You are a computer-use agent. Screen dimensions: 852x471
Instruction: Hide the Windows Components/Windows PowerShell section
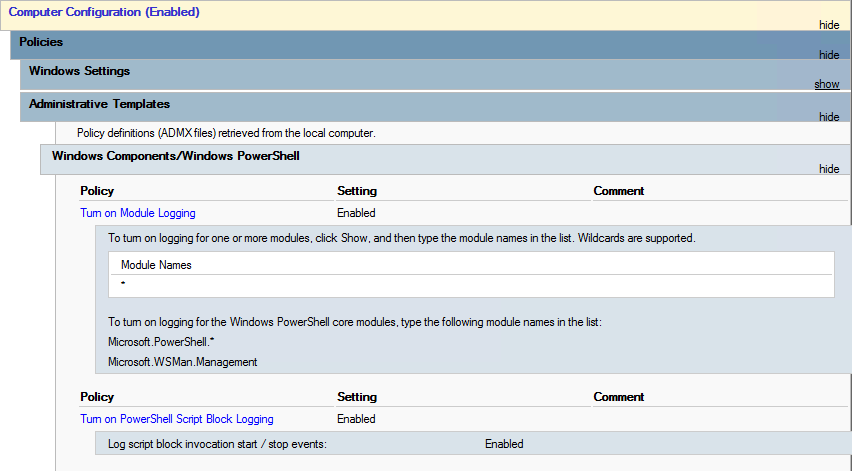pyautogui.click(x=828, y=169)
